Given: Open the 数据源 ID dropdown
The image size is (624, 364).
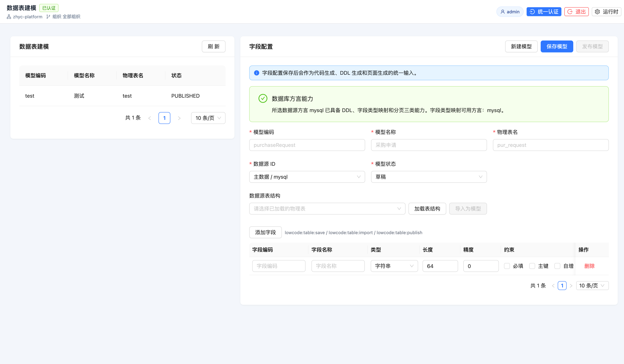Looking at the screenshot, I should click(307, 177).
